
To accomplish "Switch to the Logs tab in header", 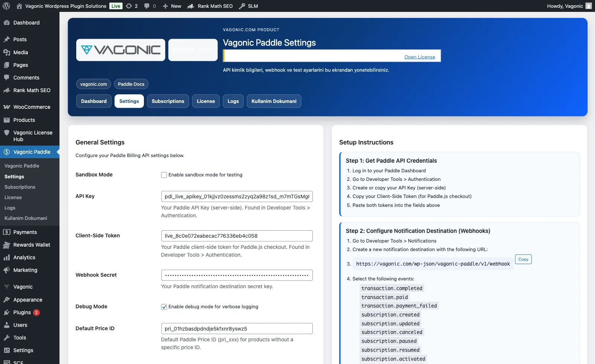I will click(x=233, y=101).
